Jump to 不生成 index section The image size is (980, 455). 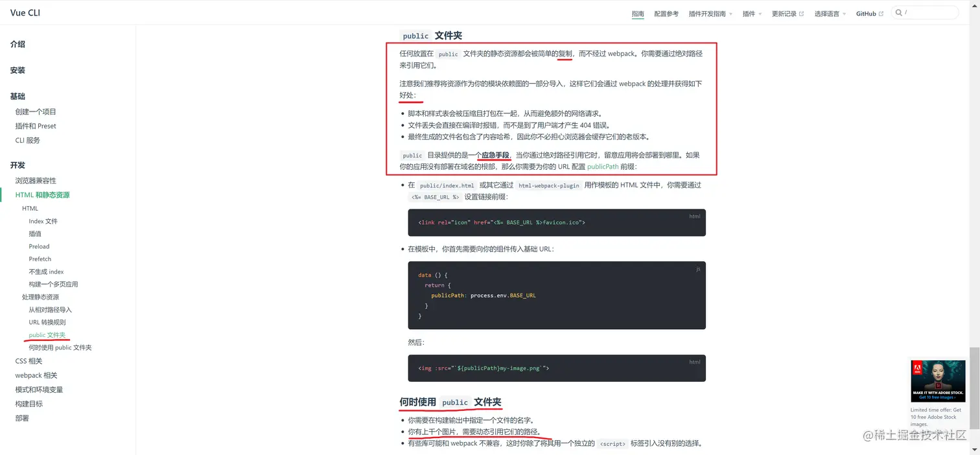pos(46,272)
